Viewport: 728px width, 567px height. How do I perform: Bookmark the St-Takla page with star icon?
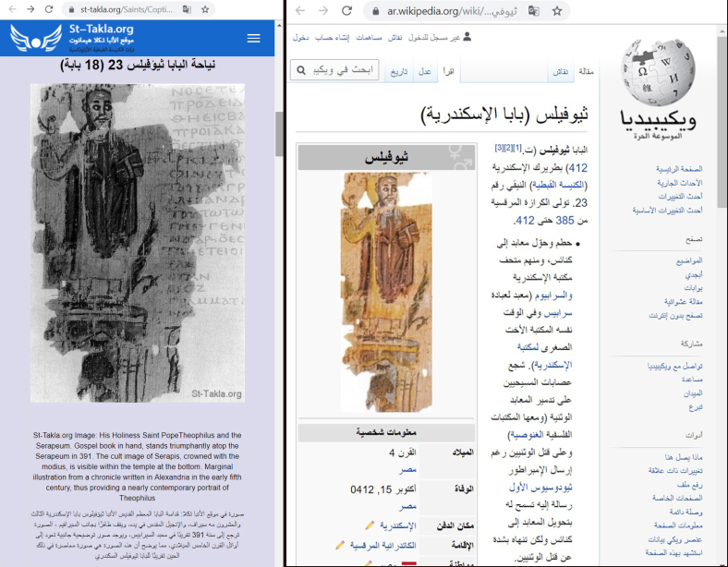[205, 9]
